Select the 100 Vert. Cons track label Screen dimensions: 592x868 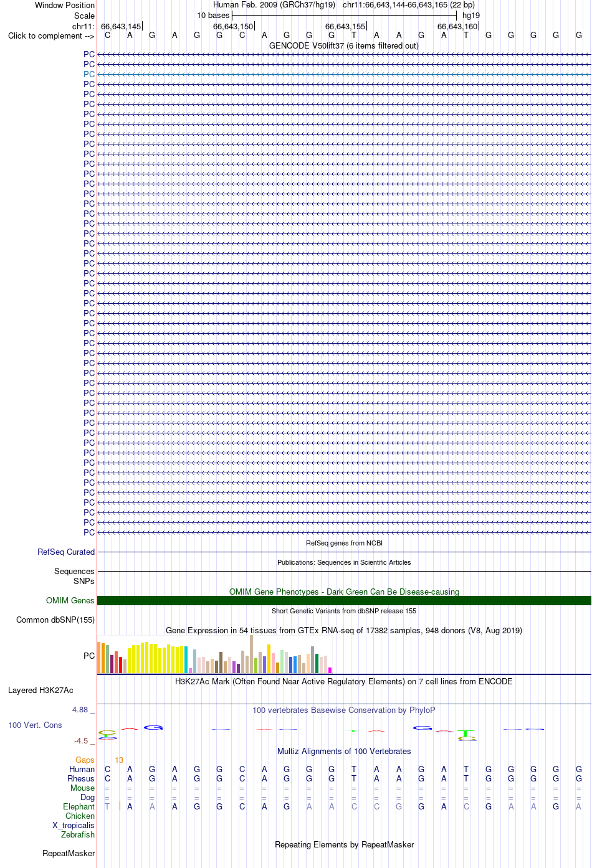(35, 725)
